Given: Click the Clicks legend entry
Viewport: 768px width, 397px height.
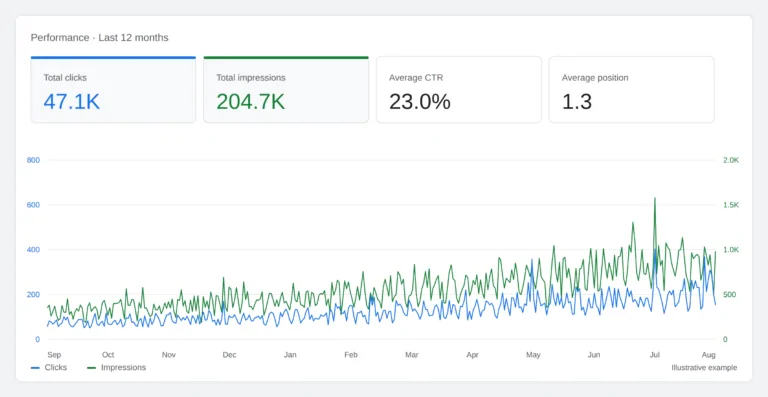Looking at the screenshot, I should (49, 367).
